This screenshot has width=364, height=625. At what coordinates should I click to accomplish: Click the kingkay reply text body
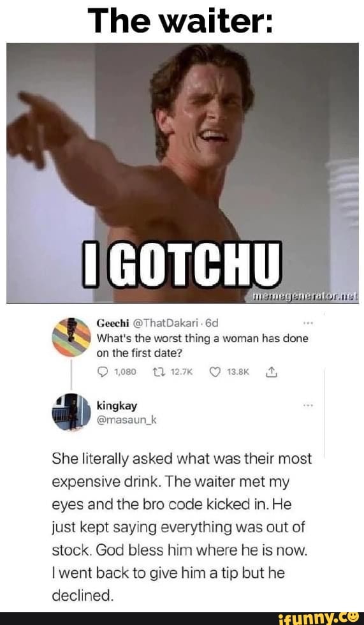pos(182,527)
